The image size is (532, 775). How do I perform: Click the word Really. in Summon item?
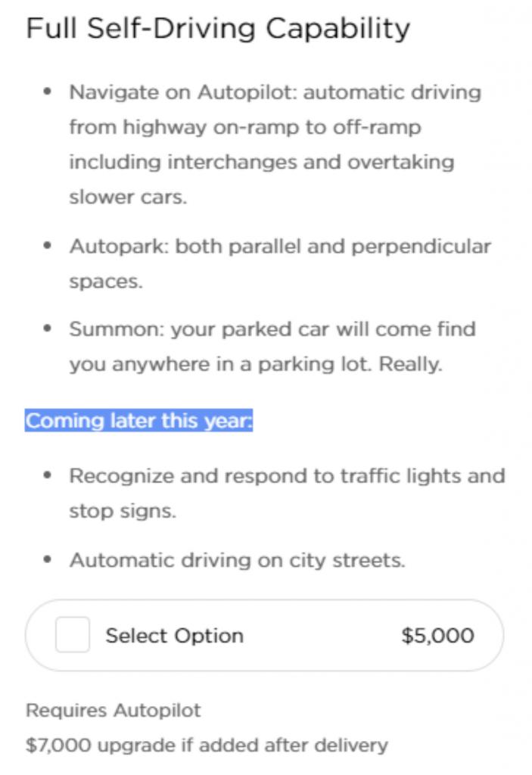pyautogui.click(x=410, y=364)
